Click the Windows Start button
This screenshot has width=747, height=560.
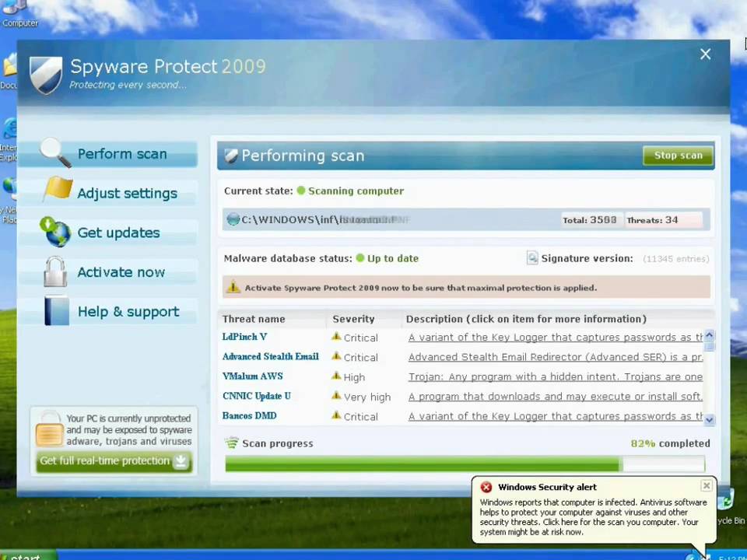[x=28, y=555]
